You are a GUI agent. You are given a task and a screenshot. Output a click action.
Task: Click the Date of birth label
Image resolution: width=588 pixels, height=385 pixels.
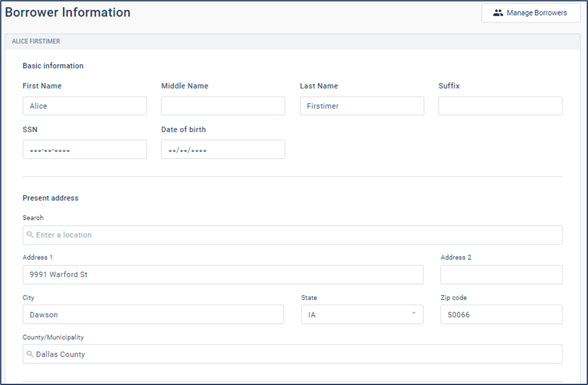coord(183,130)
